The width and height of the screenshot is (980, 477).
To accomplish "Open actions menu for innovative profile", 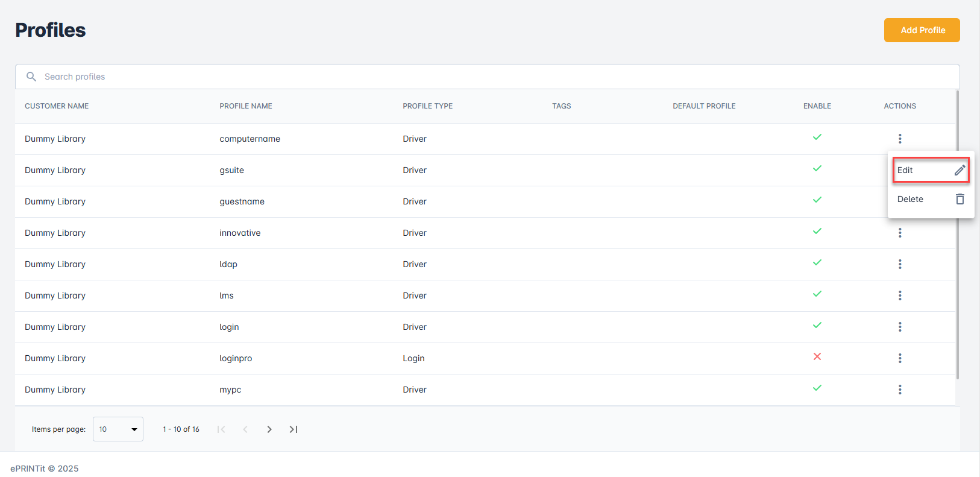I will coord(900,233).
